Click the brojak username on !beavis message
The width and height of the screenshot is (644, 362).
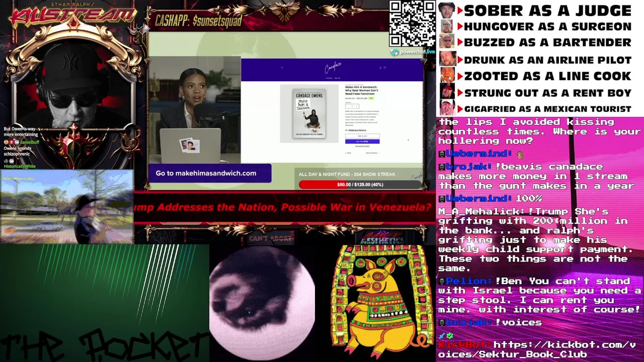(x=467, y=166)
